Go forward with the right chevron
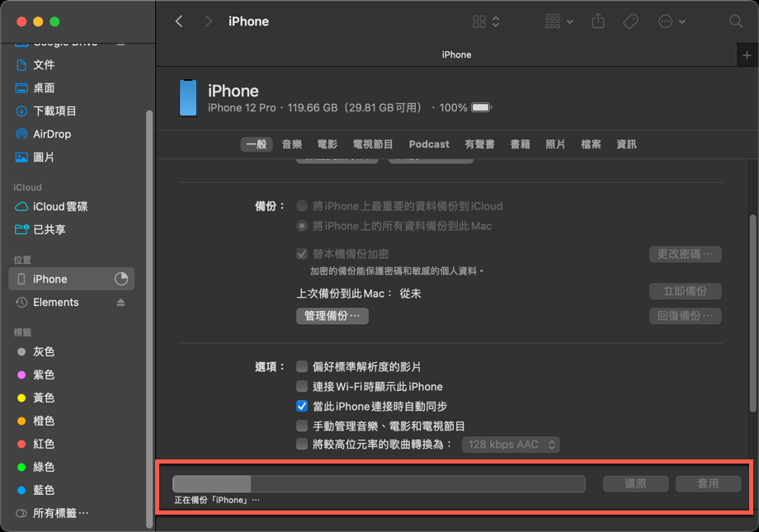 click(208, 21)
